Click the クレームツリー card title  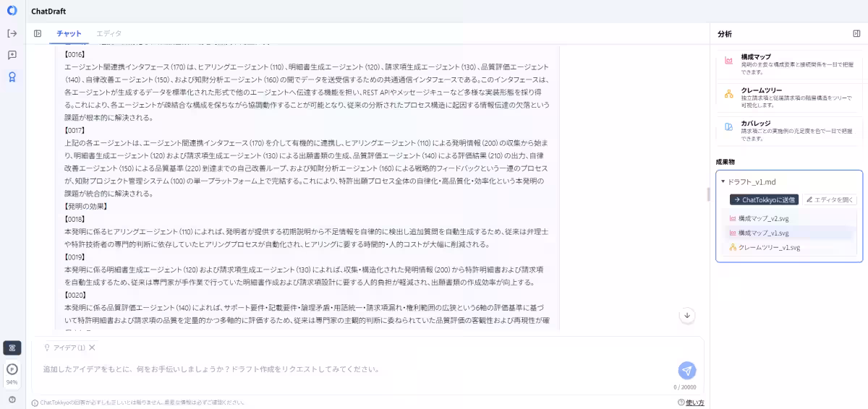761,90
